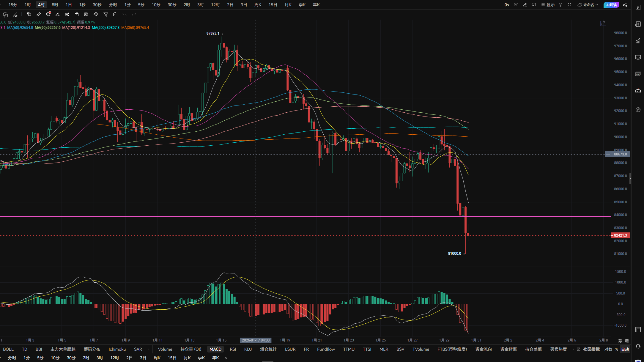
Task: Click the filter funnel icon
Action: point(106,14)
